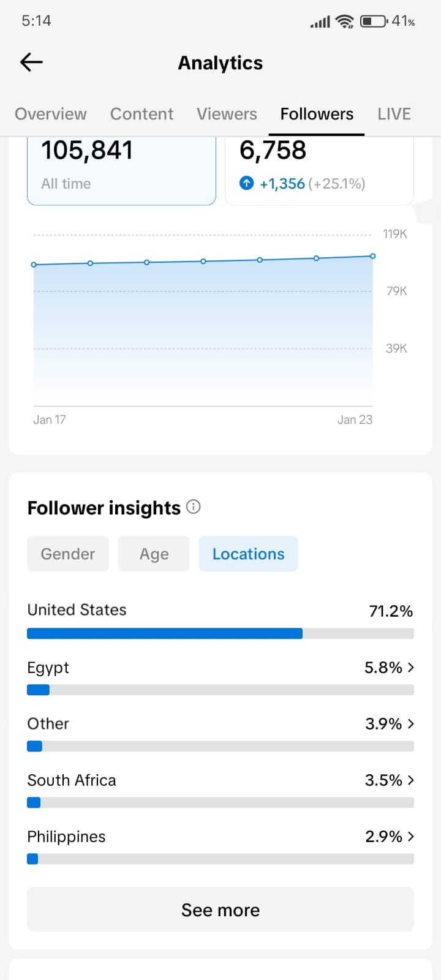Select the All time followers card

[121, 170]
